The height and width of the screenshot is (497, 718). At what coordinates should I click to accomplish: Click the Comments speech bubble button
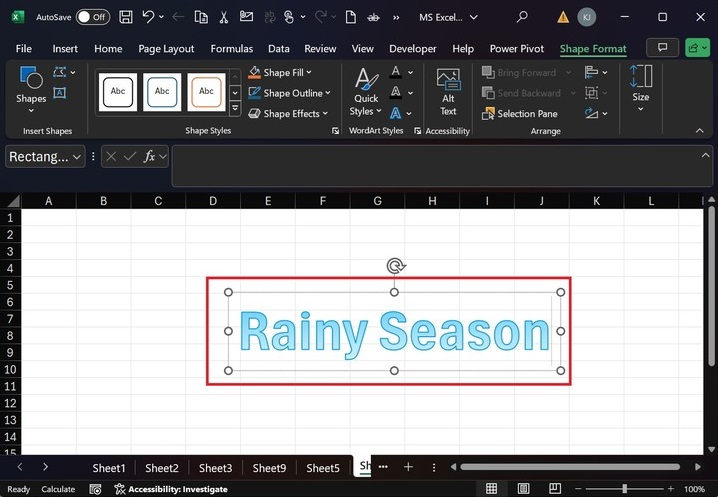click(662, 48)
